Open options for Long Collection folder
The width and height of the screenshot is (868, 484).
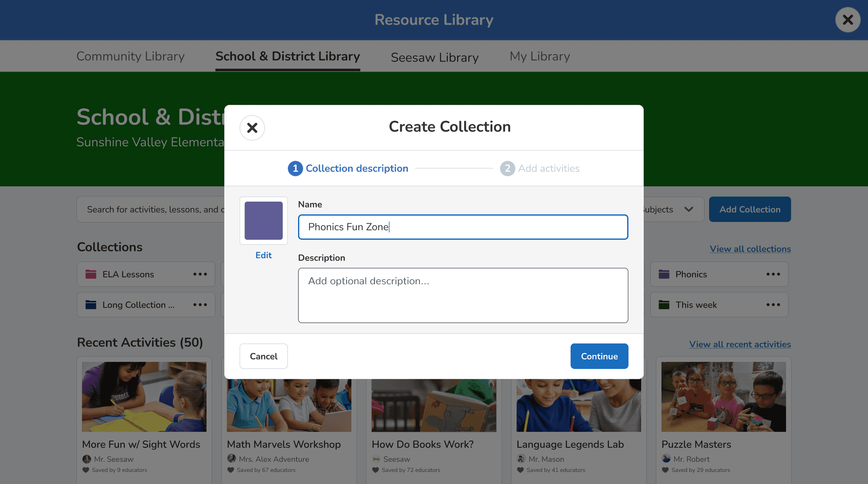pos(200,305)
